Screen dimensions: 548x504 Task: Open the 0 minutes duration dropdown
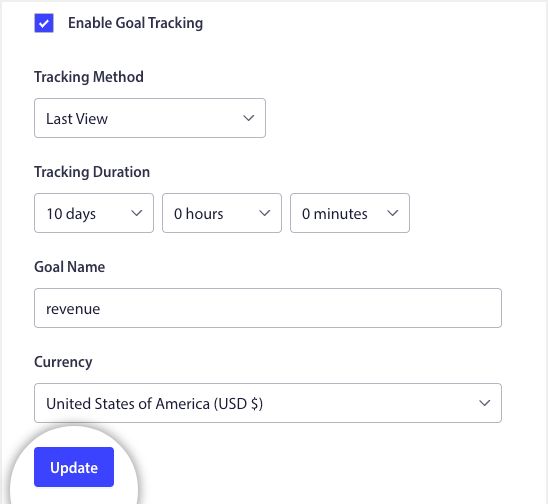point(350,213)
